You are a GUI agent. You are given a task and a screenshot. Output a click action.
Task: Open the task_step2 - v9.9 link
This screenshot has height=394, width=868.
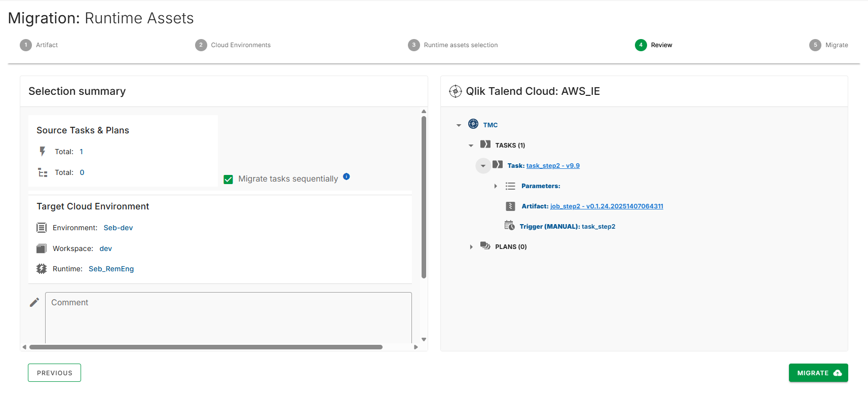point(553,166)
